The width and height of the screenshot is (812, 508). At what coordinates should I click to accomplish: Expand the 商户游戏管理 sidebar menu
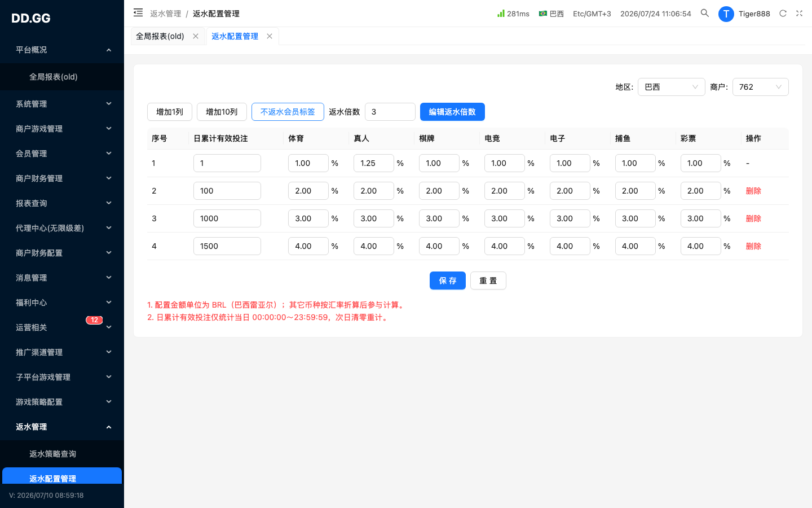pos(62,129)
